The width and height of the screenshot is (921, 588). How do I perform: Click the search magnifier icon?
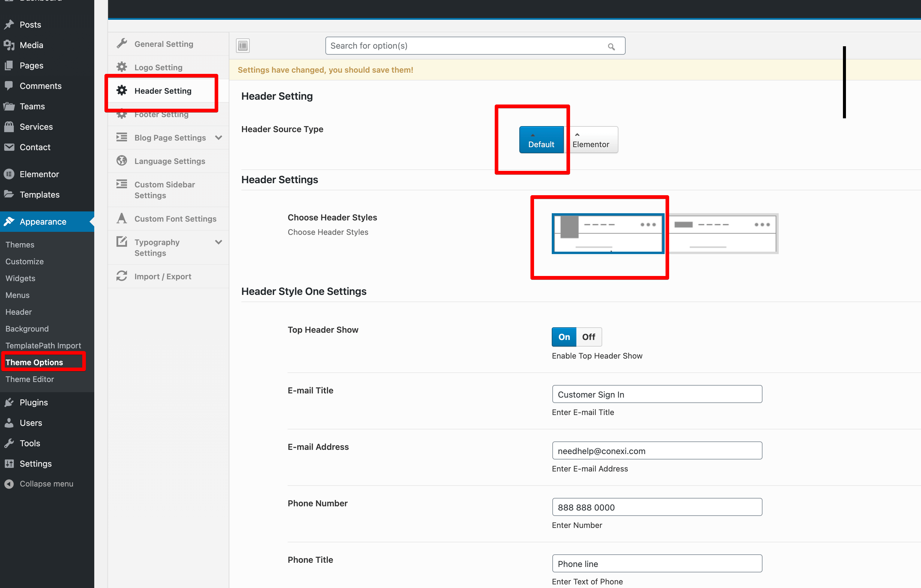(x=611, y=47)
